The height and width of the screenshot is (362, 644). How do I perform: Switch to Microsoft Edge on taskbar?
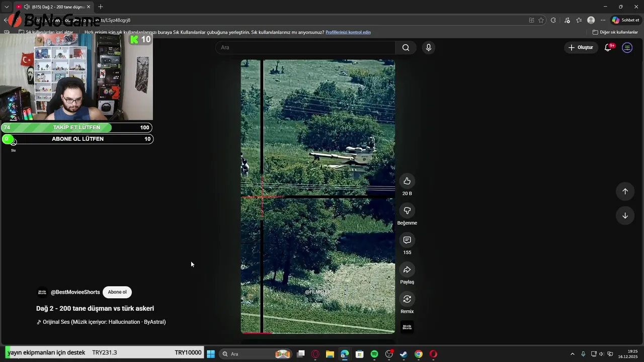[345, 354]
